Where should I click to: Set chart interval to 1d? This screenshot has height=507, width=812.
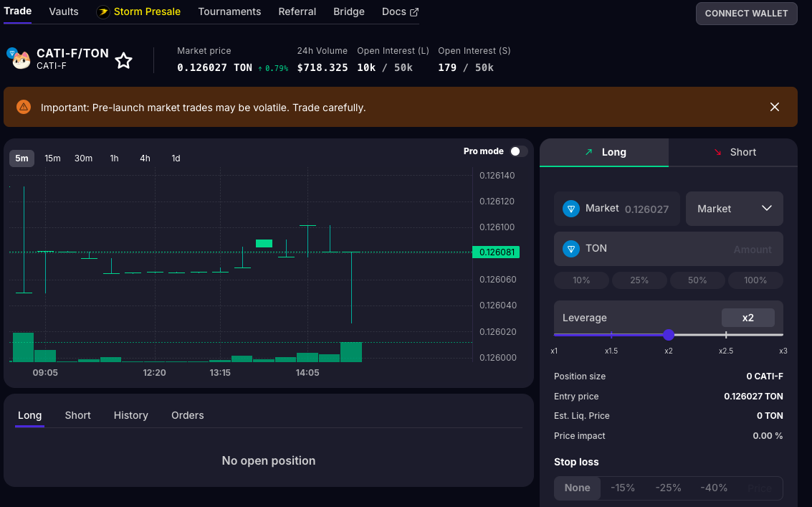tap(176, 158)
